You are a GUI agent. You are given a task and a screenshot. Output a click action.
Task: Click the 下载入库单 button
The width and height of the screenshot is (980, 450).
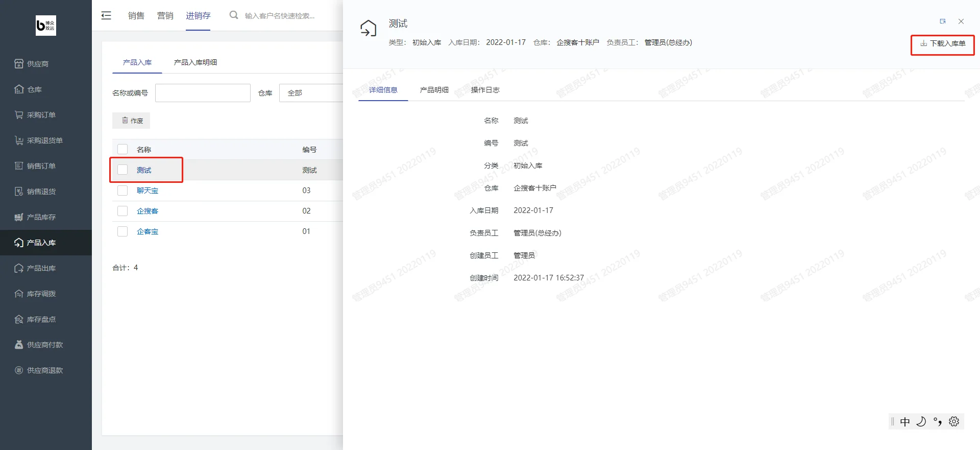pos(943,43)
